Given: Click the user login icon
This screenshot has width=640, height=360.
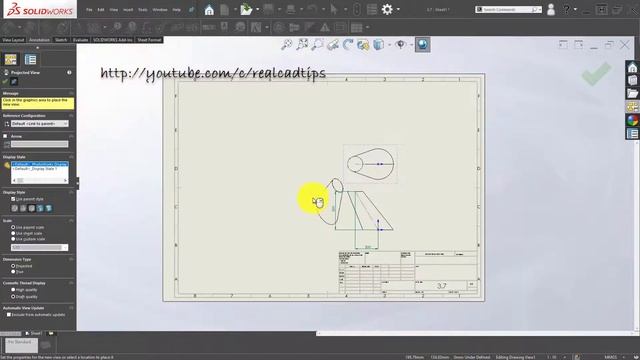Looking at the screenshot, I should coord(551,9).
